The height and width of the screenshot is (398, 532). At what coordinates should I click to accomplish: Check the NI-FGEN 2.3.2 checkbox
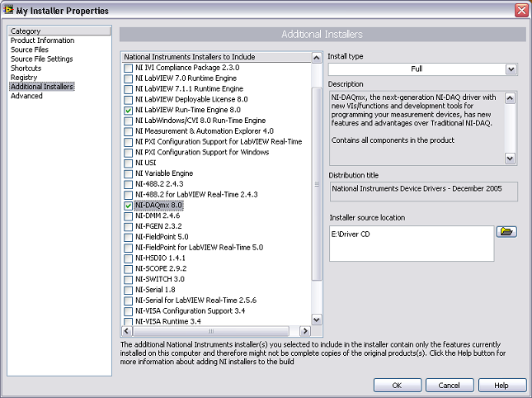point(128,227)
